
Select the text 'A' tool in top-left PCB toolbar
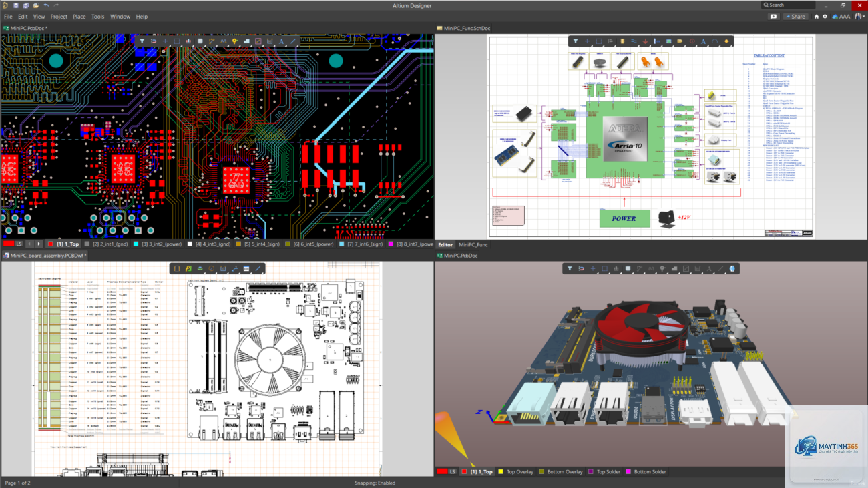(x=281, y=41)
